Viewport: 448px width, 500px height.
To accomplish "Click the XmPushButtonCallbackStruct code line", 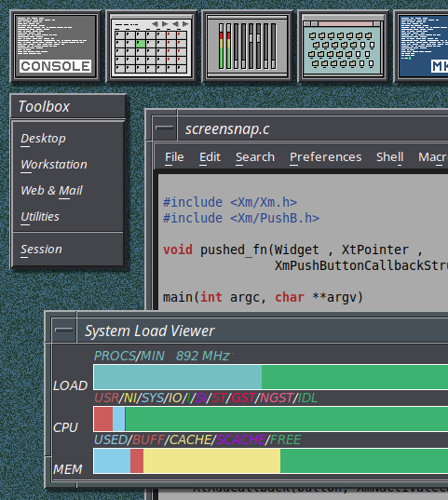I will click(361, 266).
